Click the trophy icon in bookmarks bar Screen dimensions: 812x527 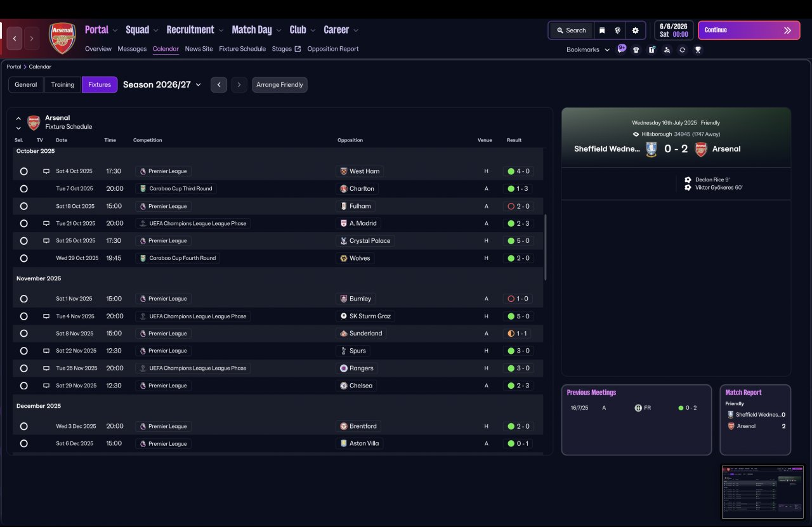698,49
